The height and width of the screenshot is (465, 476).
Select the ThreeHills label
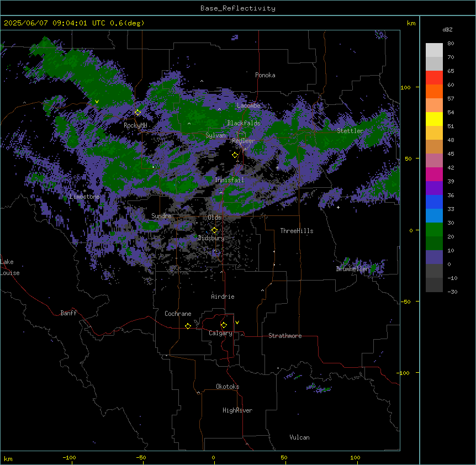(x=297, y=231)
